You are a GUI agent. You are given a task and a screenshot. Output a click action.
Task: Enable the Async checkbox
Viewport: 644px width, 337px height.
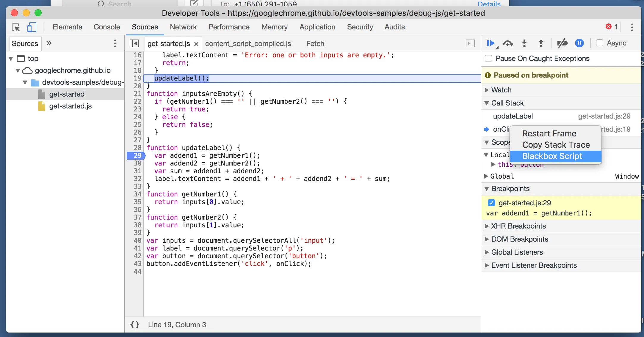(x=600, y=43)
